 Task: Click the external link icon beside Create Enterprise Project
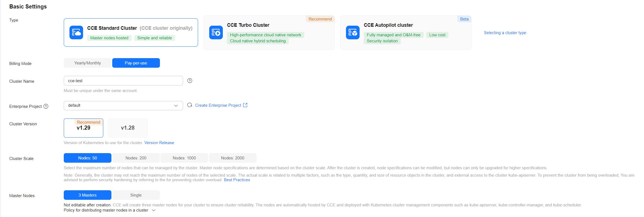[245, 105]
